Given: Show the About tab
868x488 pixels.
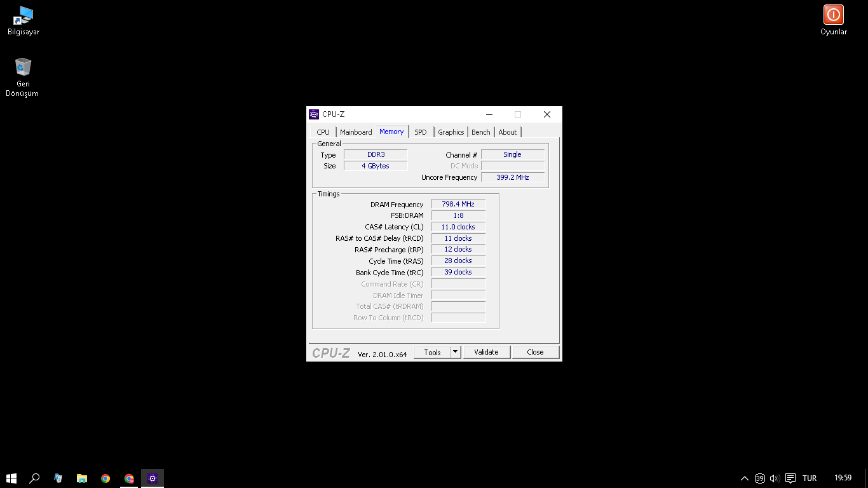Looking at the screenshot, I should click(508, 132).
